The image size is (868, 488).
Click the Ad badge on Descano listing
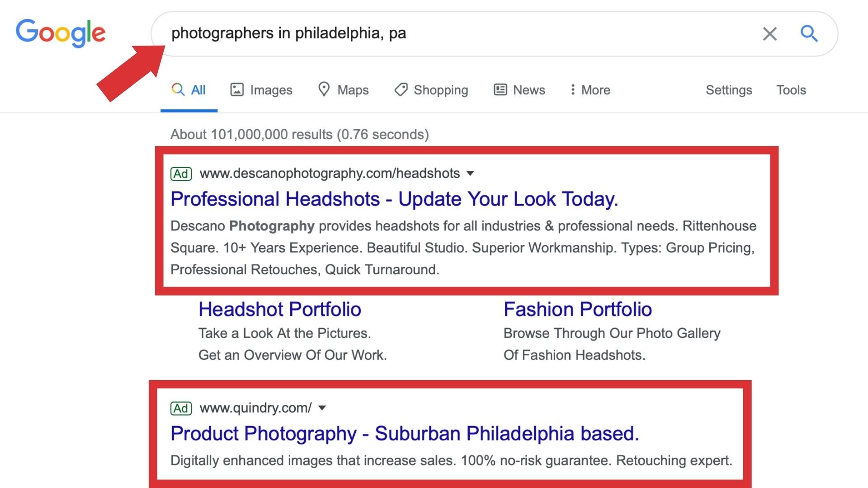(181, 174)
